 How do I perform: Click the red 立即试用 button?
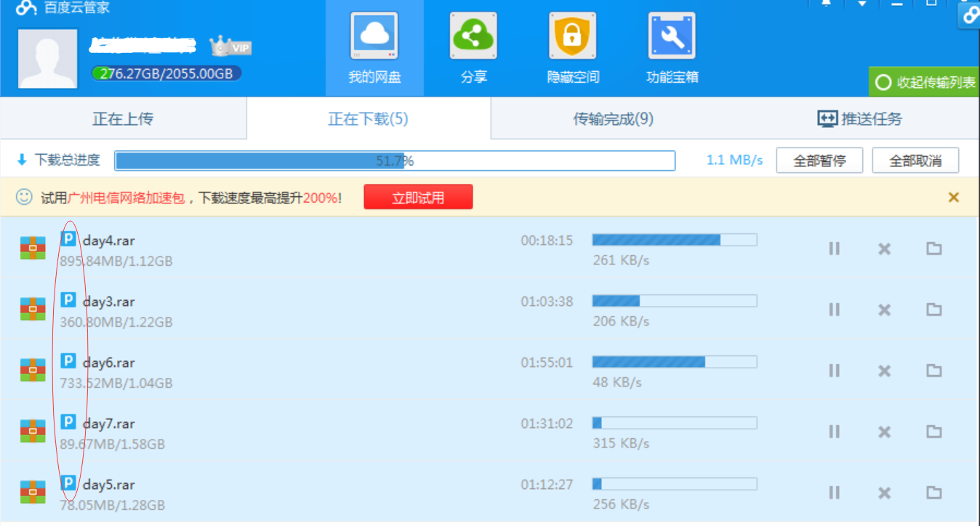418,198
